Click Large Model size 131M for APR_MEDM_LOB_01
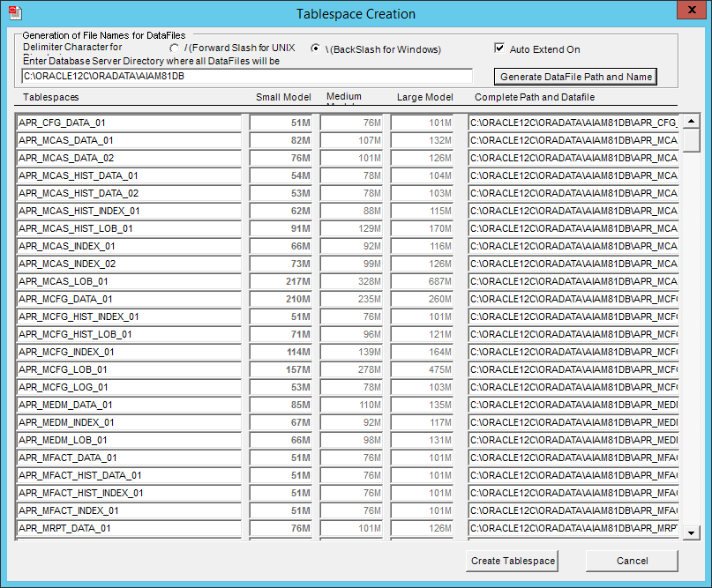712x588 pixels. tap(422, 441)
